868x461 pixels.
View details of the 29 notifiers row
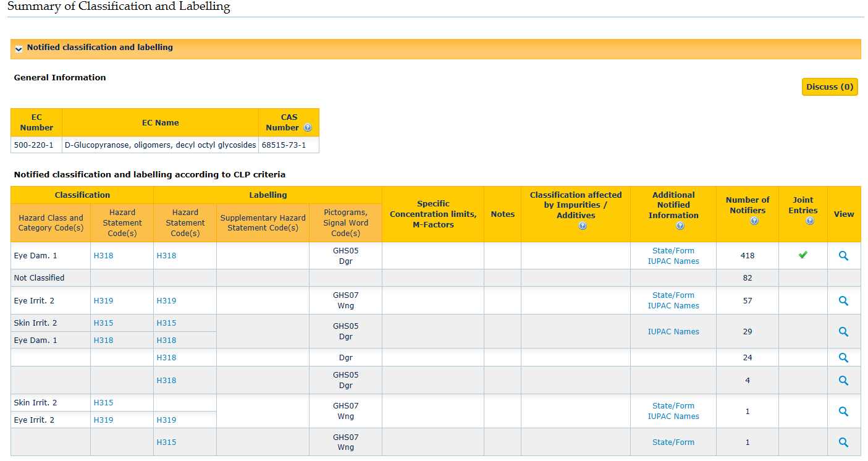point(843,332)
